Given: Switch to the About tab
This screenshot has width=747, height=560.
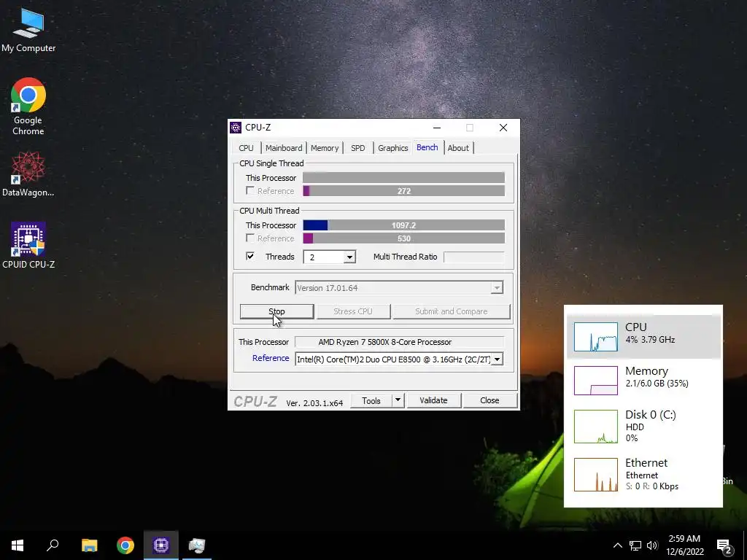Looking at the screenshot, I should tap(458, 148).
